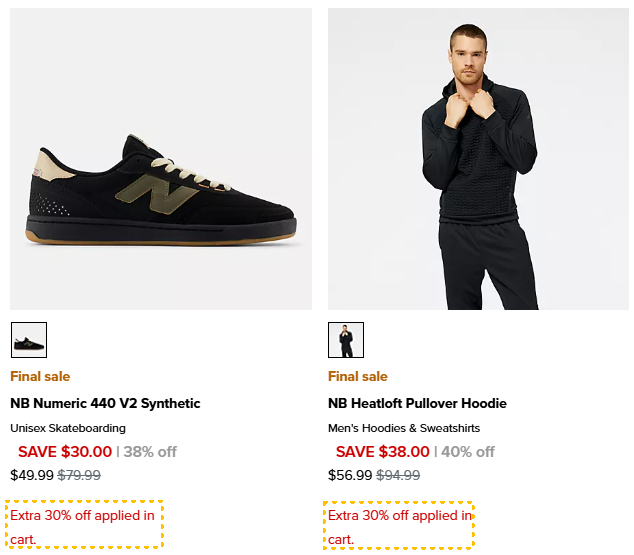634x555 pixels.
Task: Click the hoodie's Extra 30% off promo
Action: (x=399, y=526)
